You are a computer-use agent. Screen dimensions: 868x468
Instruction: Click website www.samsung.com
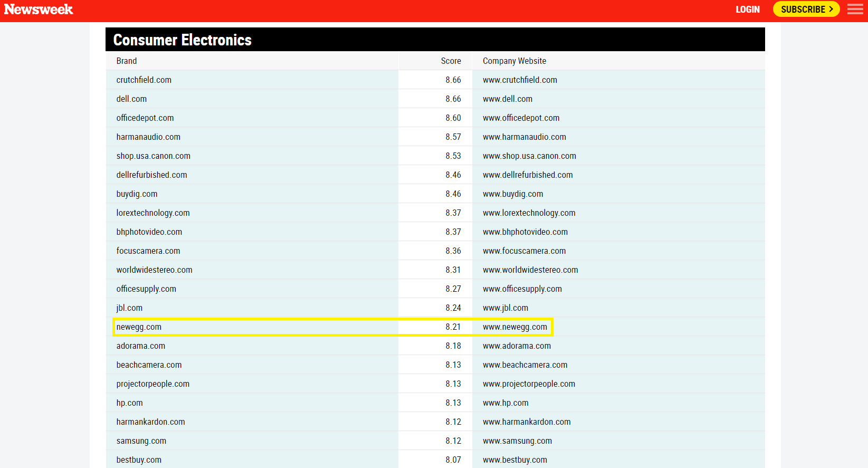(x=517, y=441)
